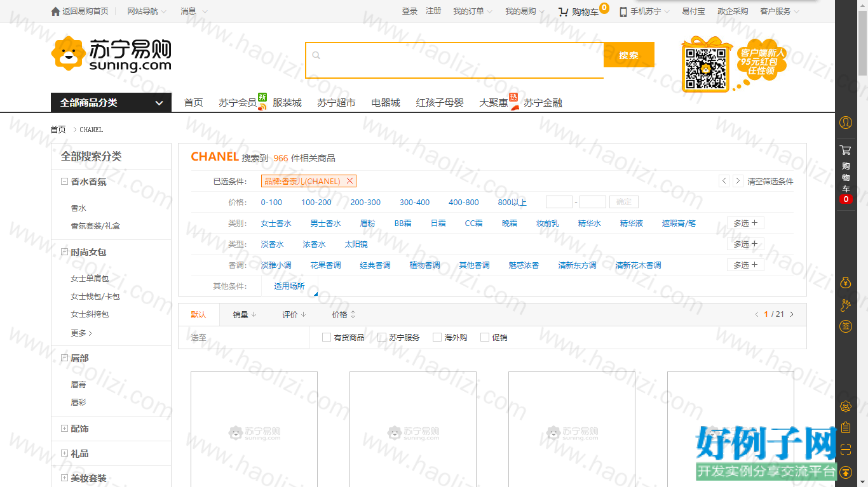Click the money bag icon in the right sidebar
The height and width of the screenshot is (487, 868).
click(x=846, y=282)
